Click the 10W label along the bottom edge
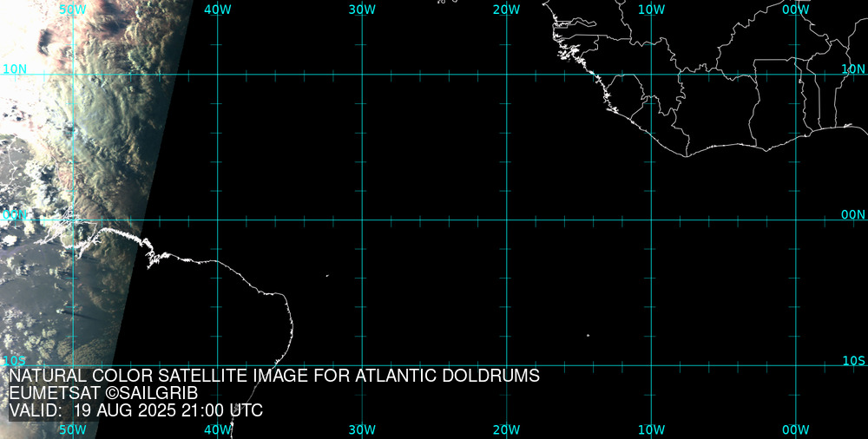The height and width of the screenshot is (439, 868). [652, 429]
